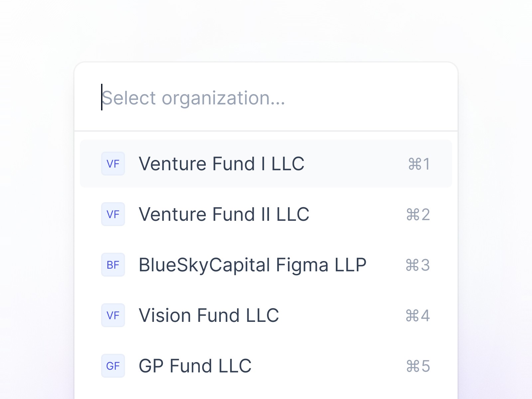
Task: Click the ⌘2 shortcut hint
Action: [x=418, y=214]
